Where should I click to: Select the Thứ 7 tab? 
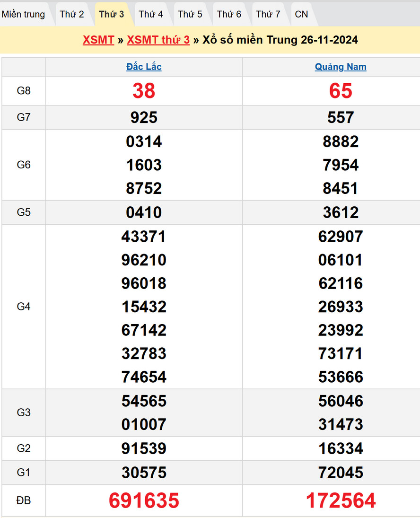(268, 14)
